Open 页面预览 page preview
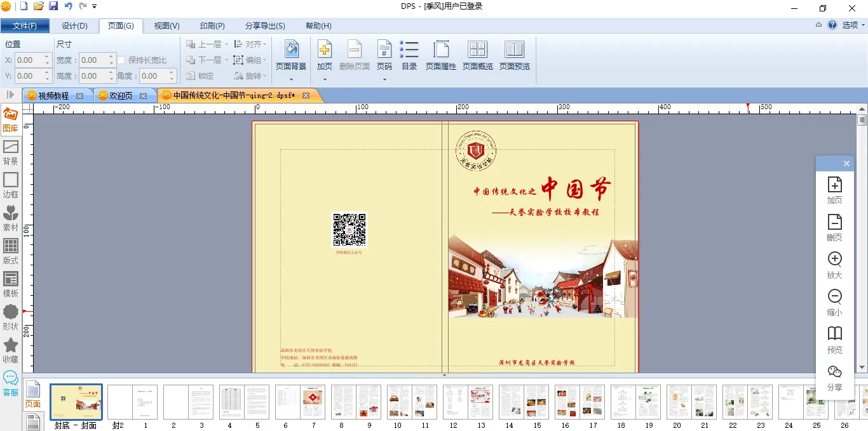This screenshot has width=868, height=431. 514,55
